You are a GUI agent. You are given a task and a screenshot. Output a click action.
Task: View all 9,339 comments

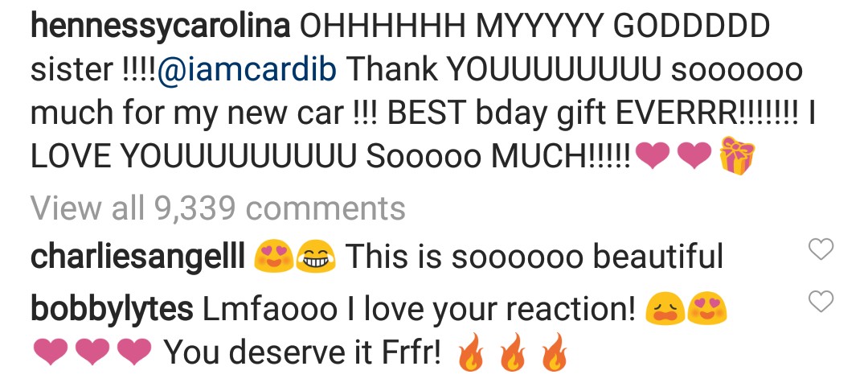coord(218,208)
